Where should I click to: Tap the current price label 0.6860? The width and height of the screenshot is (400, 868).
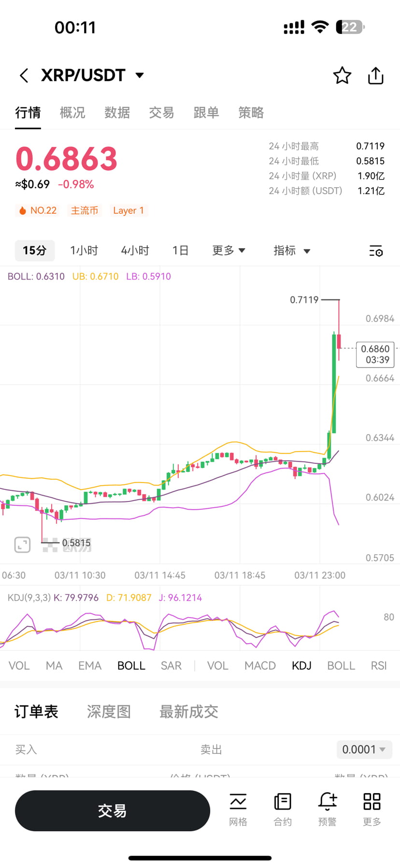tap(375, 354)
